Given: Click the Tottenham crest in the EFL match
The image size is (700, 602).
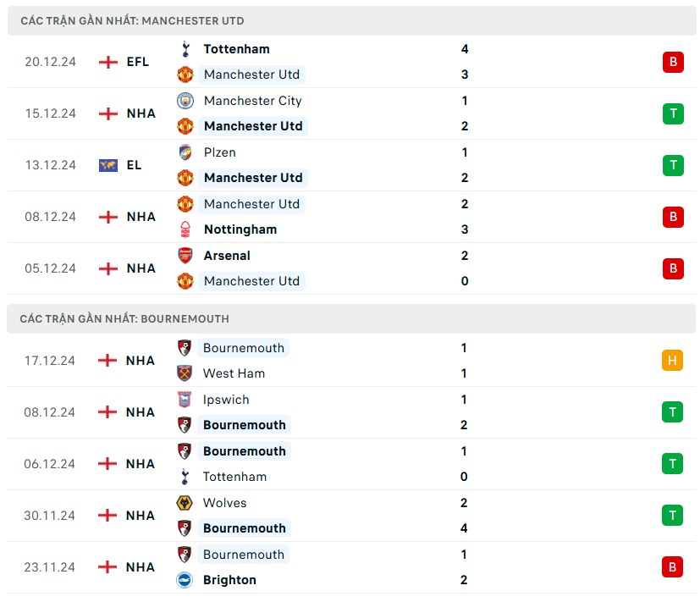Looking at the screenshot, I should pyautogui.click(x=185, y=49).
